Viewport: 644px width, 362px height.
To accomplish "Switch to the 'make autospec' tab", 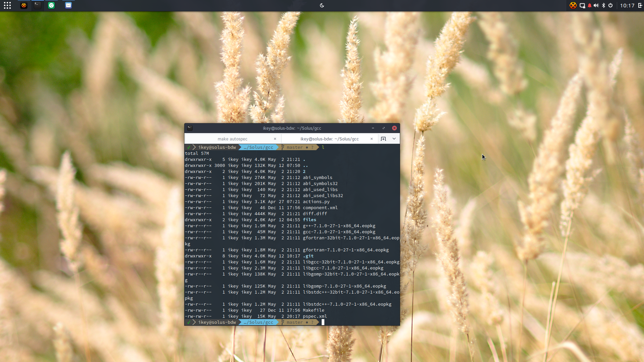I will (232, 139).
